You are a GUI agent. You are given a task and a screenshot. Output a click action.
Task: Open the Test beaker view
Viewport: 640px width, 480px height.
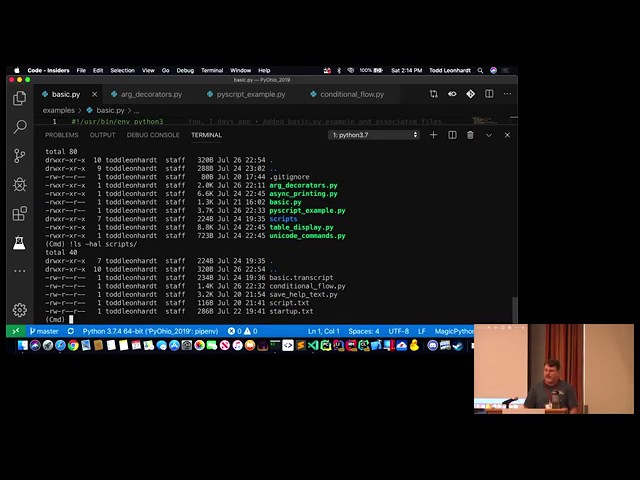(20, 242)
